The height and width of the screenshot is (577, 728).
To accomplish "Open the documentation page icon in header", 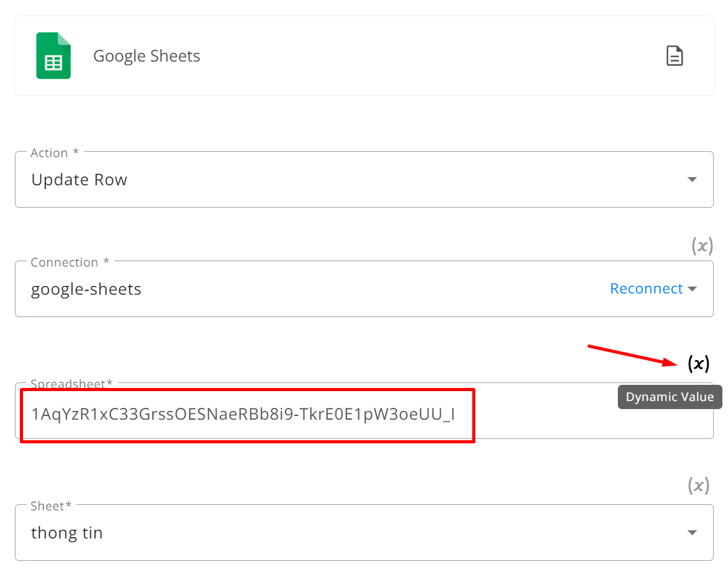I will (x=674, y=56).
